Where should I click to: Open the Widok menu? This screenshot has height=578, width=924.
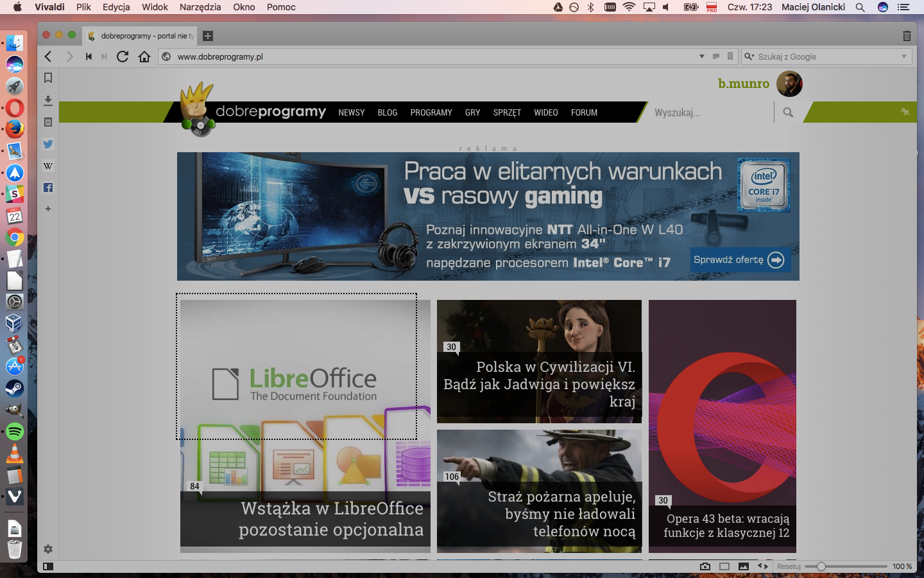(x=155, y=7)
